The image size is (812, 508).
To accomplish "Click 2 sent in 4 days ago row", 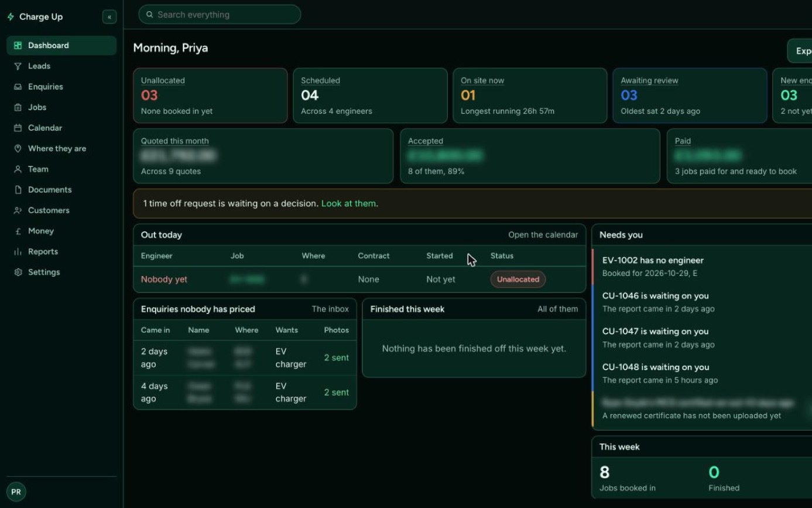I will tap(337, 393).
